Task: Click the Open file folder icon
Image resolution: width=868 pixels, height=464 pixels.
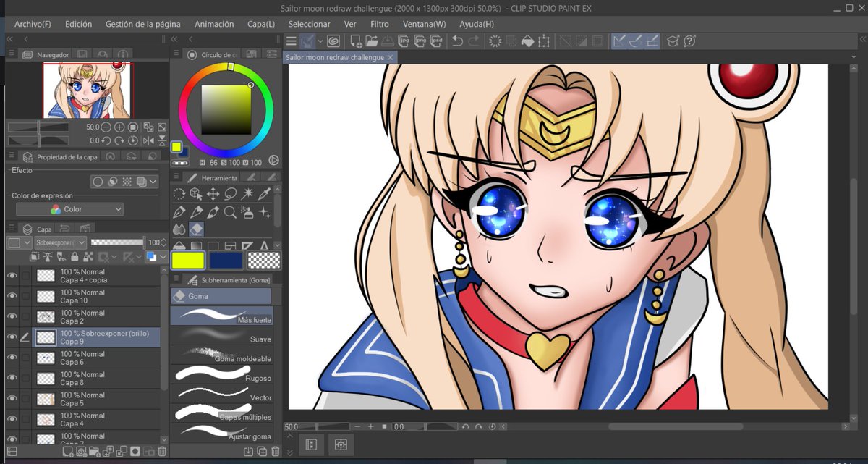Action: click(372, 41)
